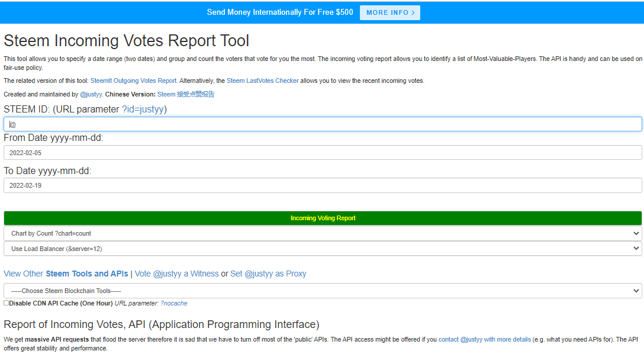This screenshot has width=644, height=357.
Task: Click Vote @justyy a Witness link
Action: pos(176,274)
